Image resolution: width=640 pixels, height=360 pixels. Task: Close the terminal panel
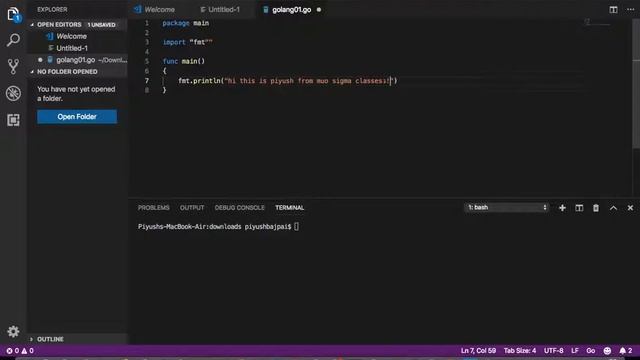click(630, 208)
